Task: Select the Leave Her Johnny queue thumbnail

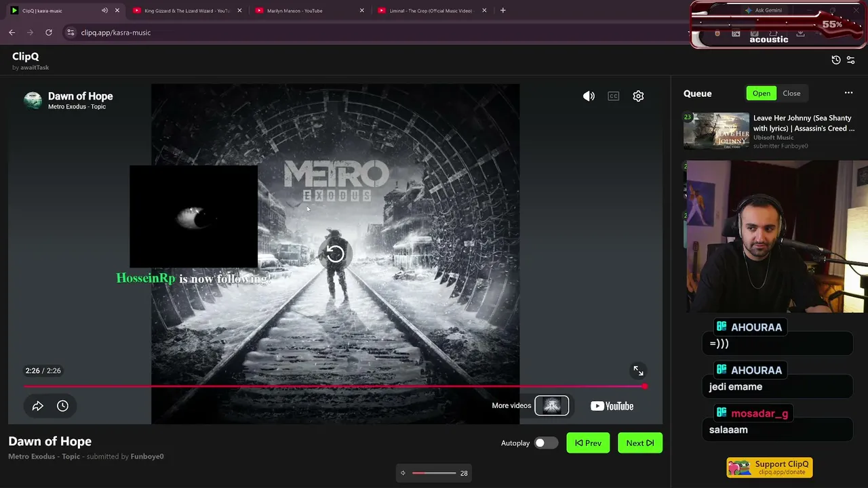Action: tap(716, 131)
